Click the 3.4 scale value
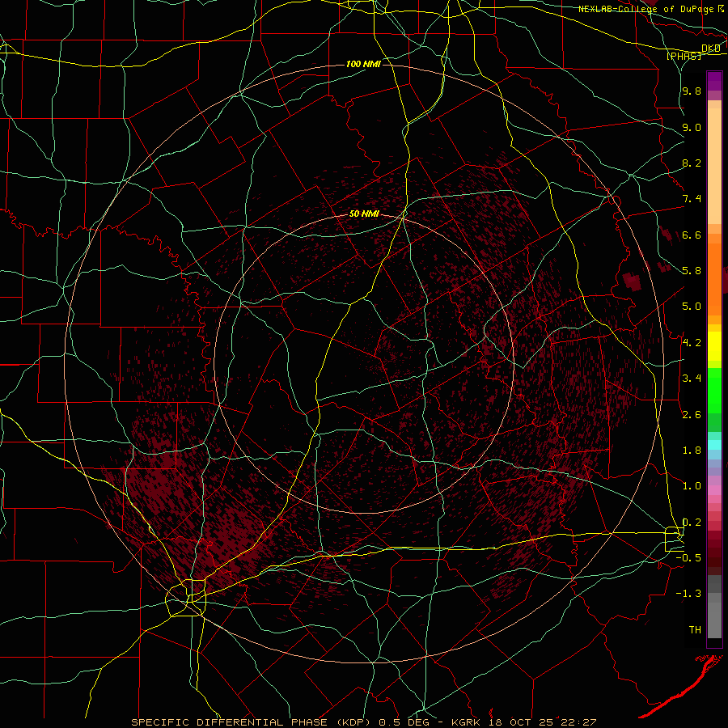The height and width of the screenshot is (728, 728). [692, 379]
